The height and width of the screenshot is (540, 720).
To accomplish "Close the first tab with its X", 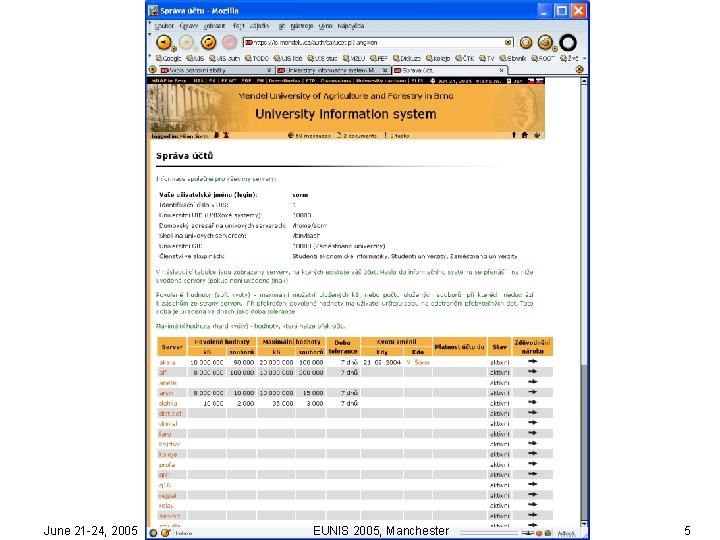I will [269, 70].
